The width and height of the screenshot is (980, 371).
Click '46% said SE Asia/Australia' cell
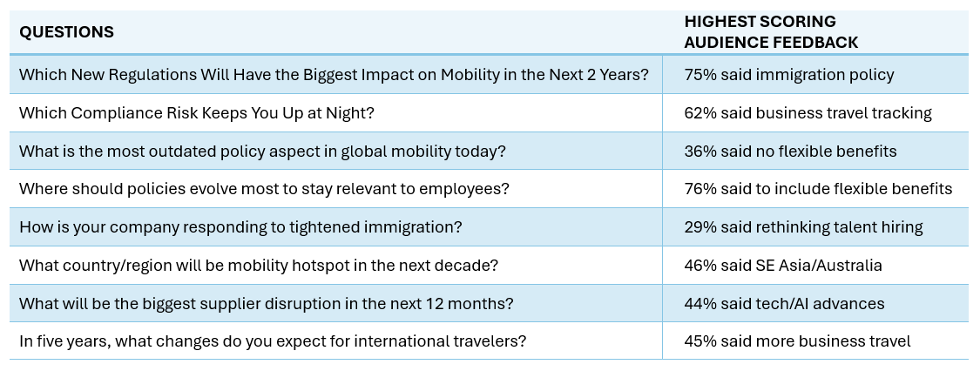[783, 266]
